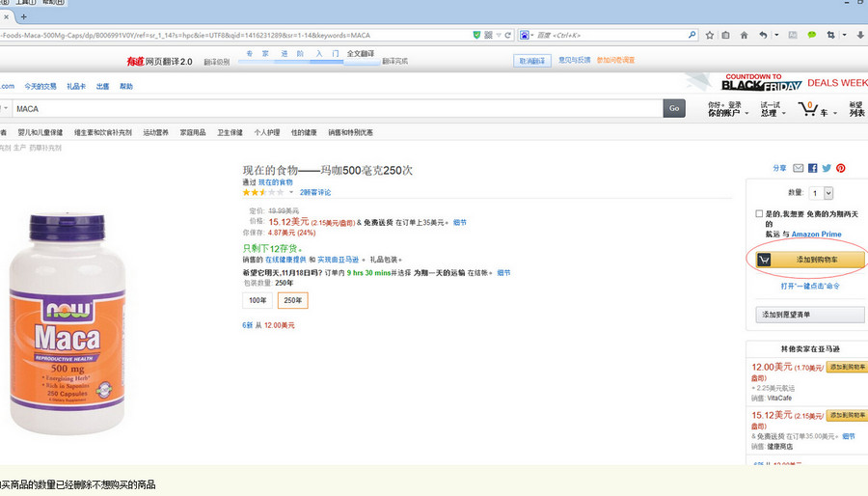Open the quantity dropdown
This screenshot has width=868, height=496.
822,193
